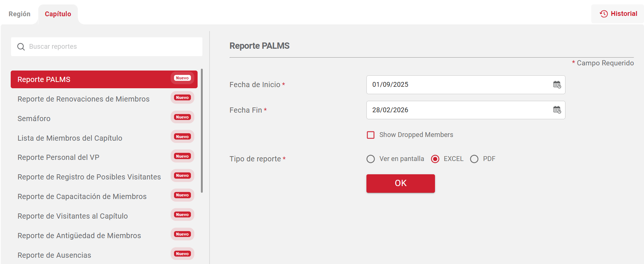Screen dimensions: 644x264
Task: Focus the Buscar reportes search field
Action: click(x=111, y=47)
